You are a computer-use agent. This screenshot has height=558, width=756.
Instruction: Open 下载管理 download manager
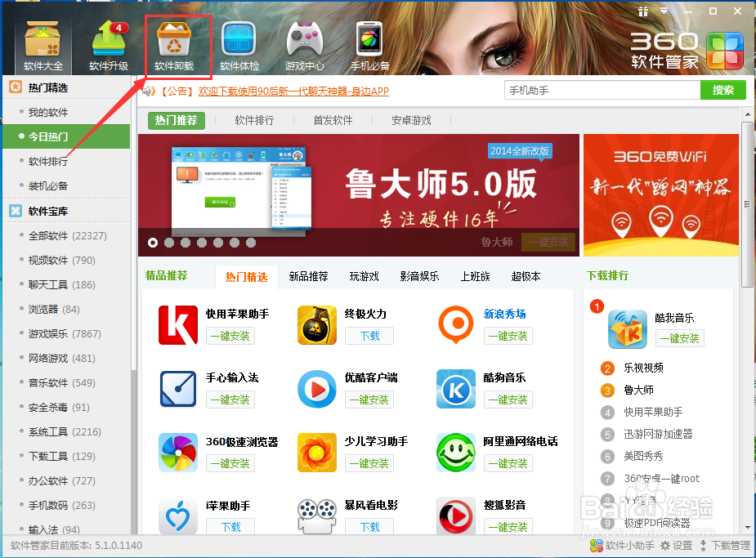pyautogui.click(x=725, y=546)
